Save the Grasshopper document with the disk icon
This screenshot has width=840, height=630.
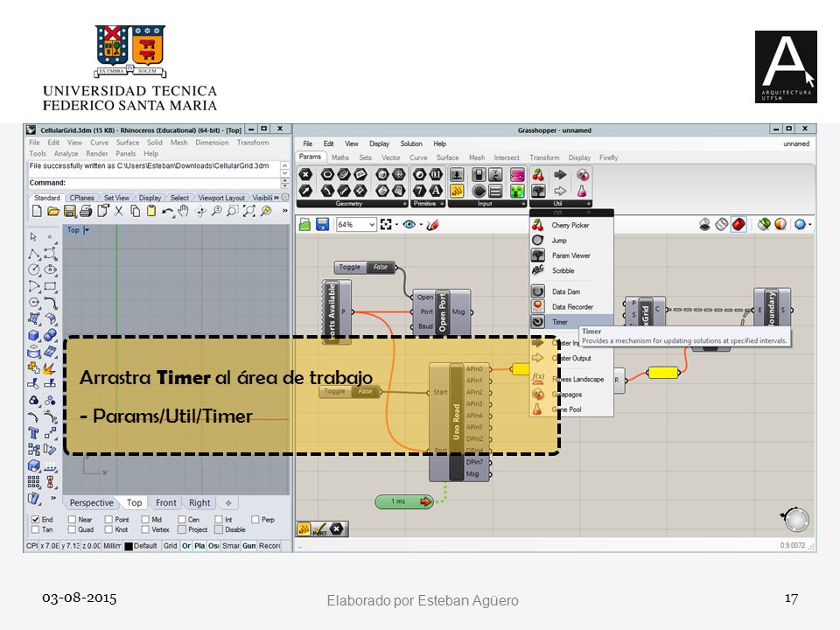[323, 225]
